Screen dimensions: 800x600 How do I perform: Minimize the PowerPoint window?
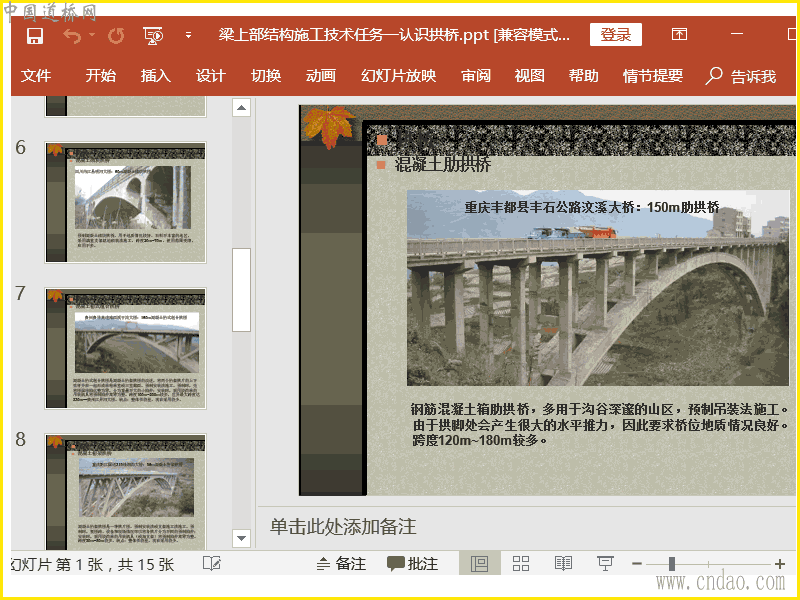pyautogui.click(x=737, y=34)
